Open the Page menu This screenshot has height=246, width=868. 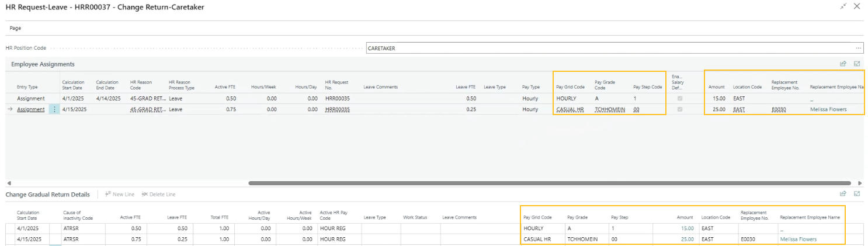16,28
